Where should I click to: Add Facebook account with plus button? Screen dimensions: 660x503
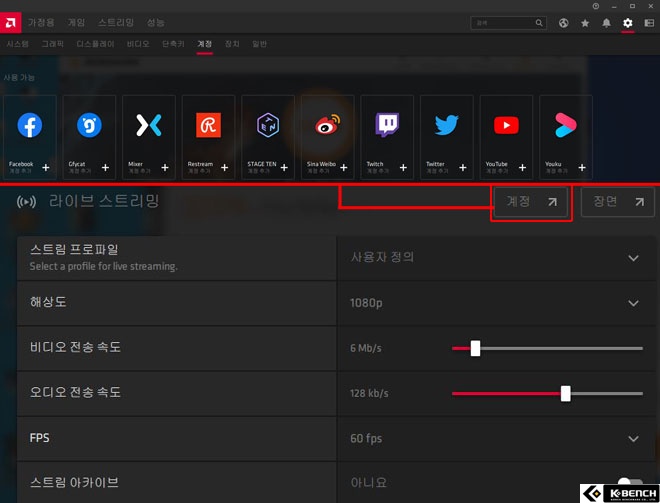[46, 168]
